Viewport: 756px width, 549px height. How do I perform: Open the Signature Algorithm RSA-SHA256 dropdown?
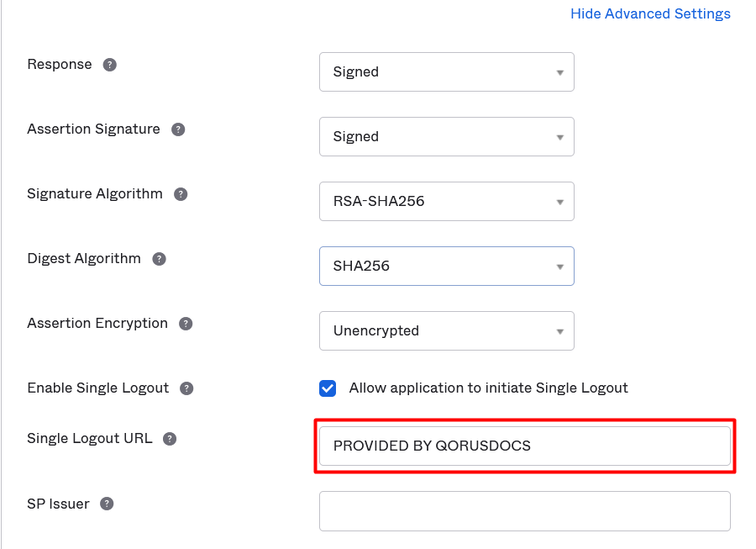point(446,202)
